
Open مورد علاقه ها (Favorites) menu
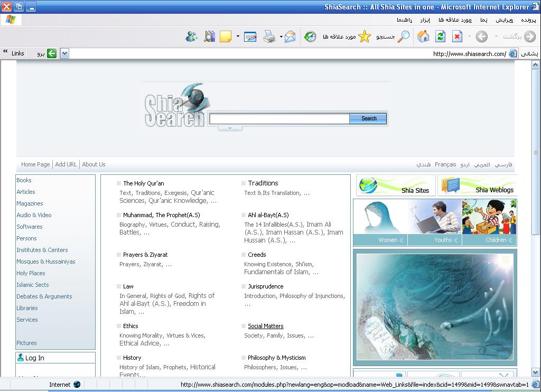455,20
